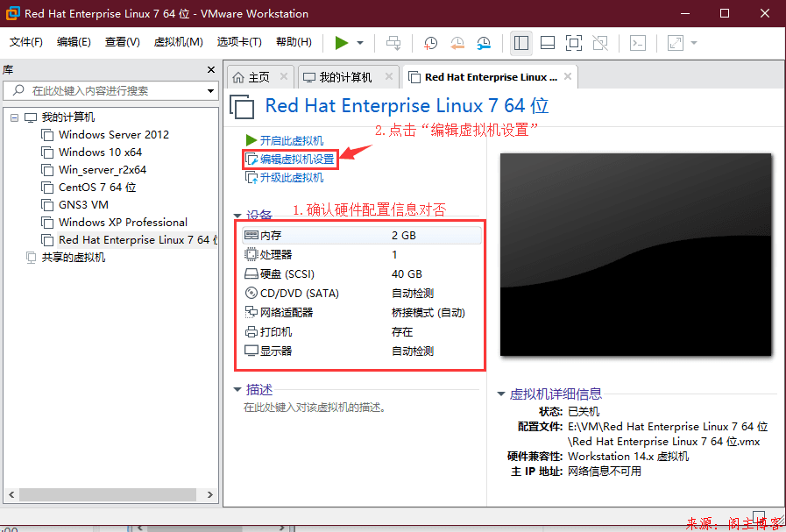Select Windows 10 x64 VM
This screenshot has height=532, width=786.
100,153
